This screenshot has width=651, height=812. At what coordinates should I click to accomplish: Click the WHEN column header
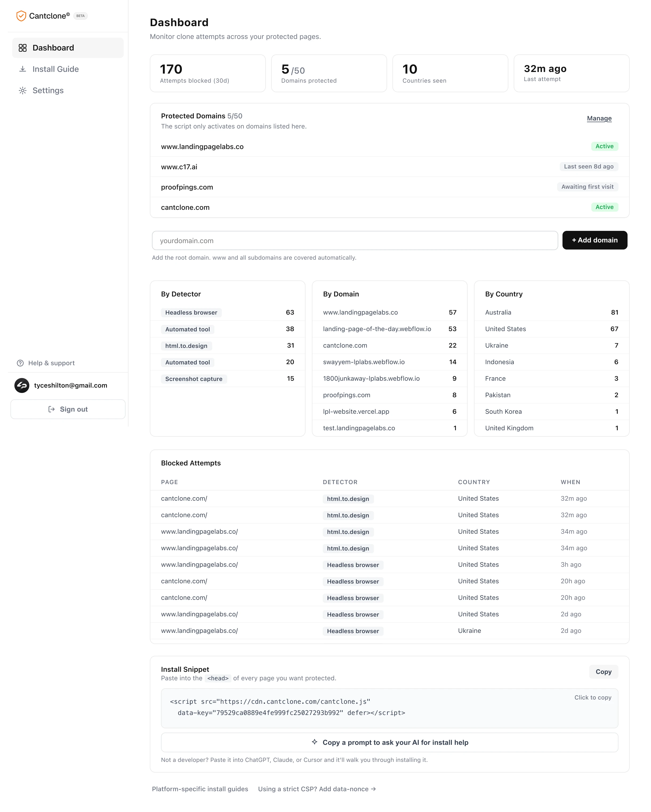(570, 482)
